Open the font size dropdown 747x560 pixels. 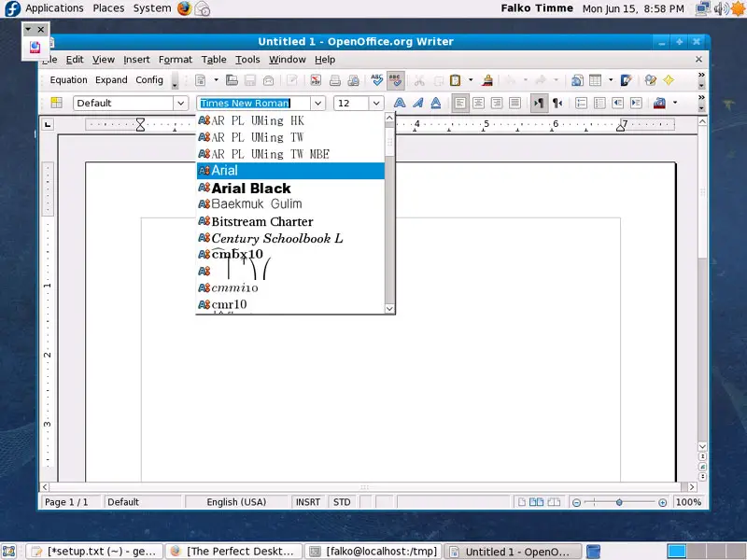376,103
